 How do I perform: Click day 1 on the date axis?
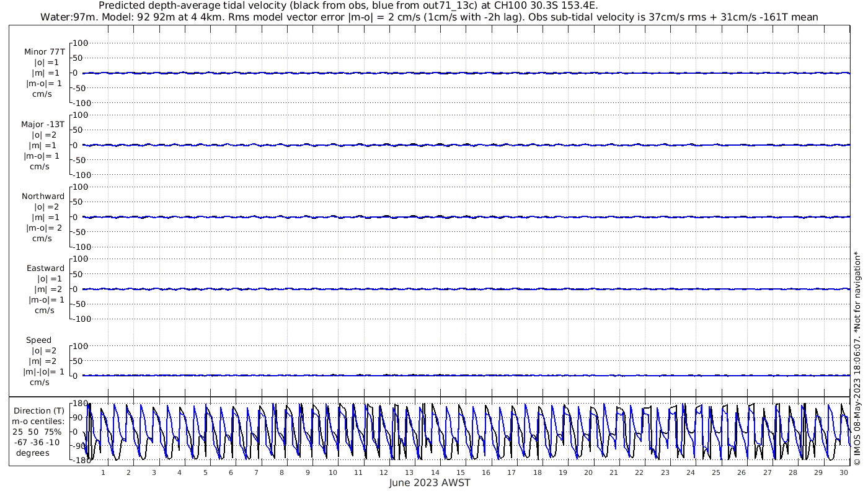pyautogui.click(x=103, y=472)
